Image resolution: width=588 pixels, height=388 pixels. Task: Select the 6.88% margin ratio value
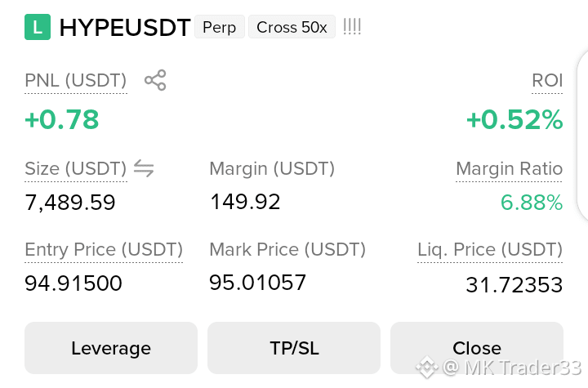(532, 203)
